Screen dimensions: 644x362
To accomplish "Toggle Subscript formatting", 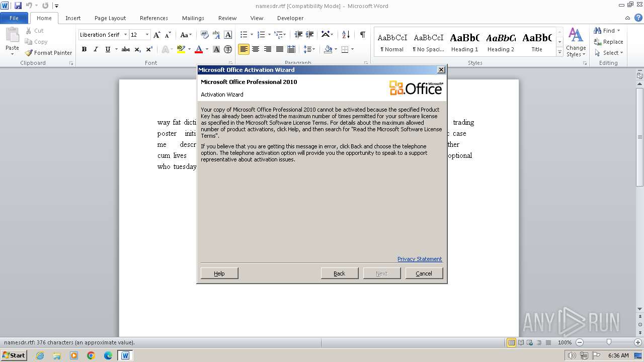I will (x=138, y=49).
